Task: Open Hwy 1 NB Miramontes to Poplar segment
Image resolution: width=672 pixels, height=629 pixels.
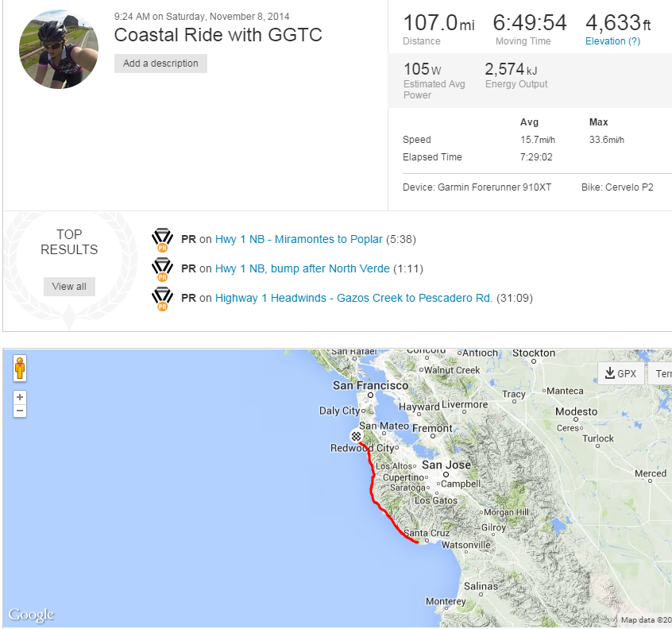Action: (x=299, y=239)
